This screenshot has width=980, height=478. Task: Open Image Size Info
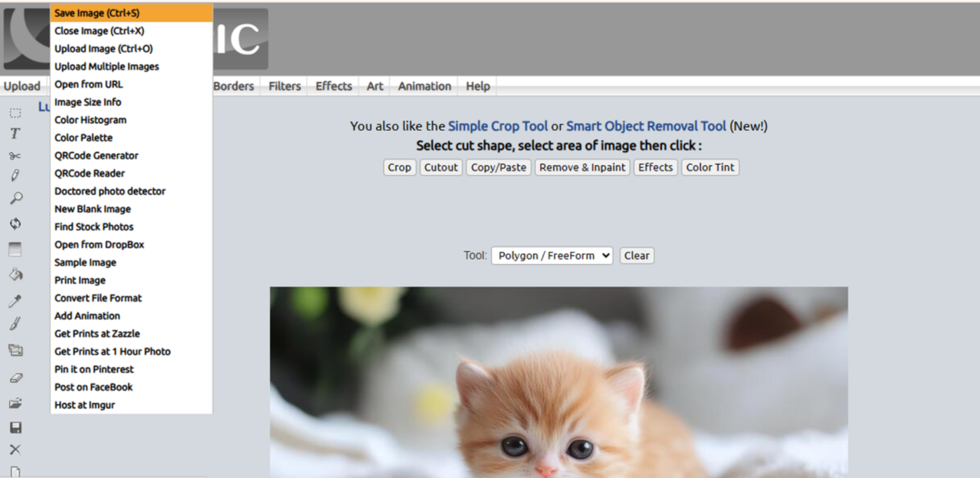[131, 102]
